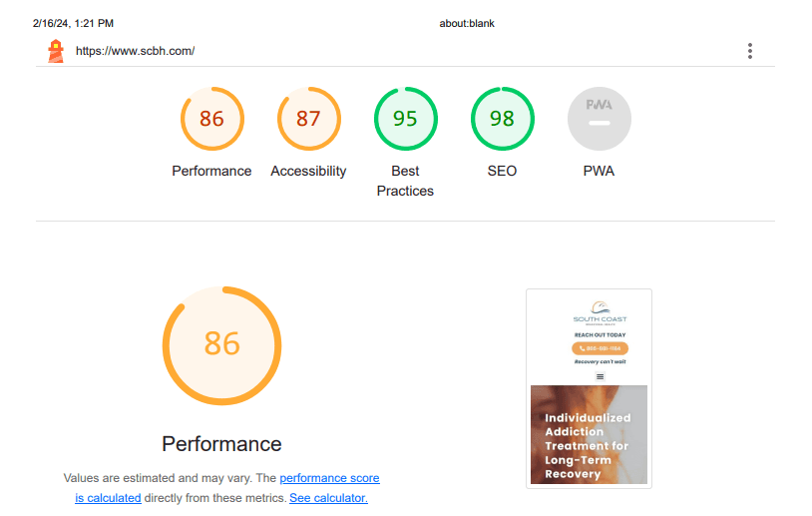
Task: Open the mobile page screenshot thumbnail
Action: click(589, 388)
